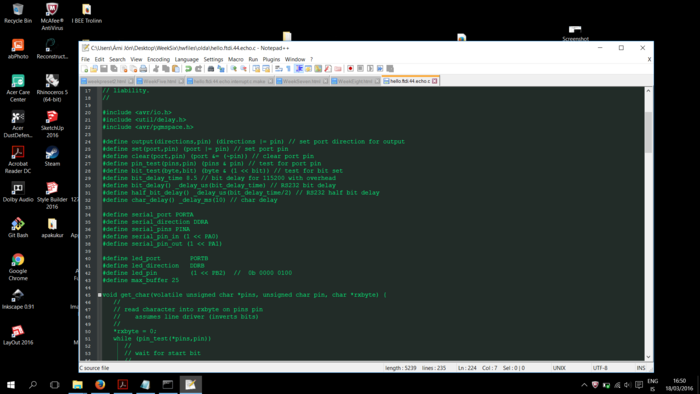Click the UTF-8 encoding status field
Viewport: 700px width, 394px height.
[600, 368]
